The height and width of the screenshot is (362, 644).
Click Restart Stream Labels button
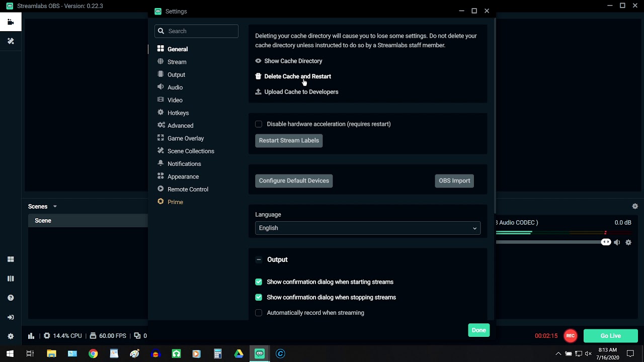(x=289, y=141)
